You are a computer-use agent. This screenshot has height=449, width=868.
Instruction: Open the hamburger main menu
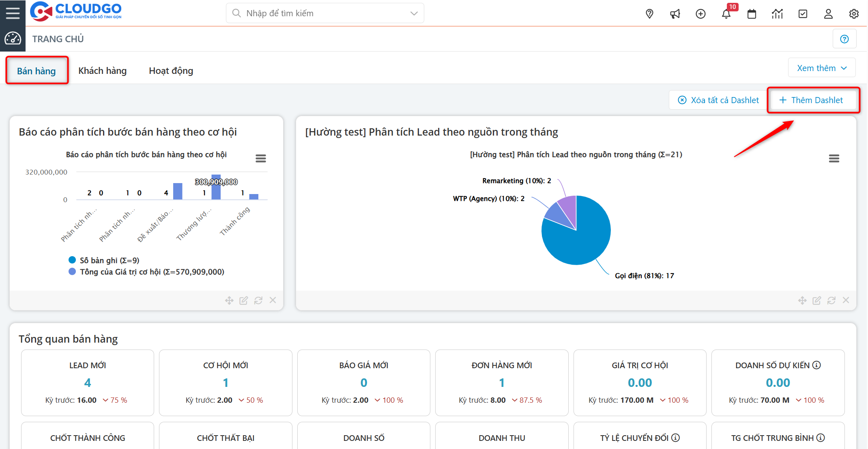coord(13,13)
